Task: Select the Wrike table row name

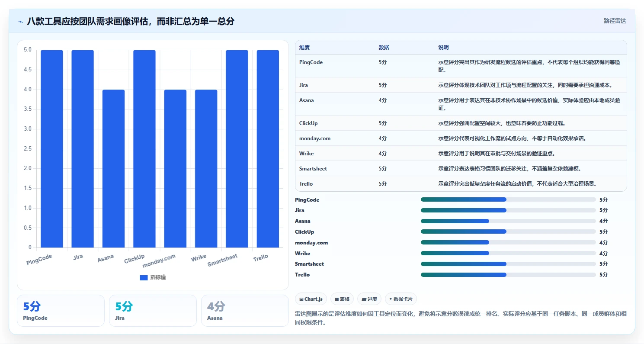Action: [307, 154]
